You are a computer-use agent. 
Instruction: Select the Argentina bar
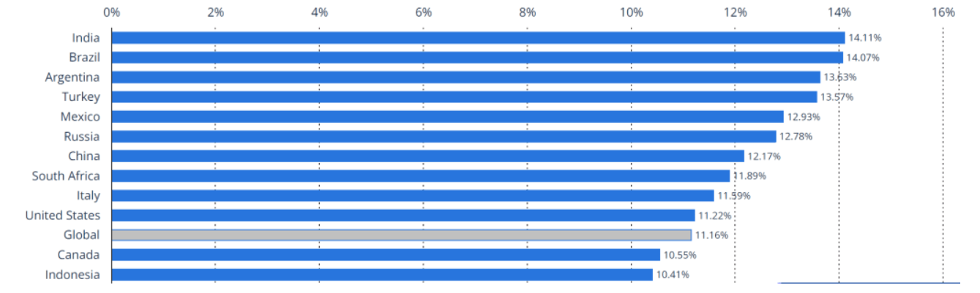coord(465,77)
